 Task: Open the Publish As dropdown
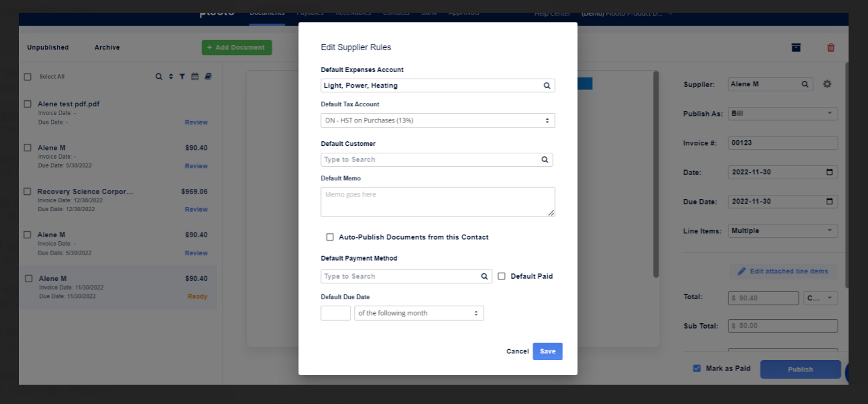pos(782,114)
